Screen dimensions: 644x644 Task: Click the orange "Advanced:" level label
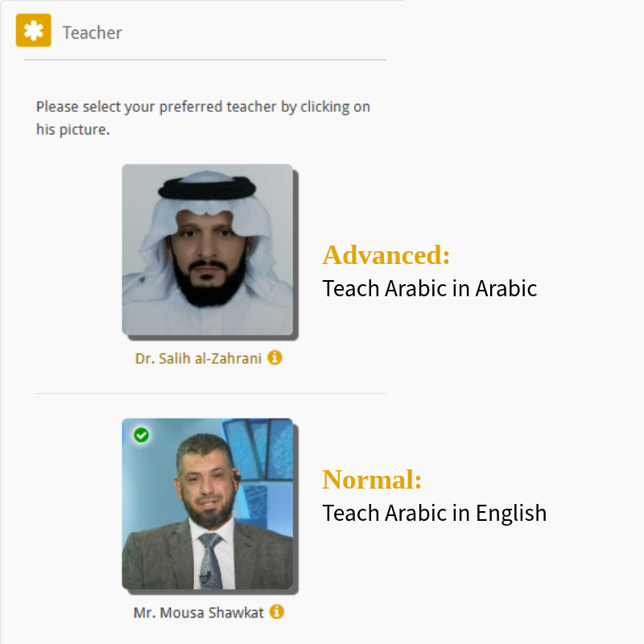pos(386,255)
